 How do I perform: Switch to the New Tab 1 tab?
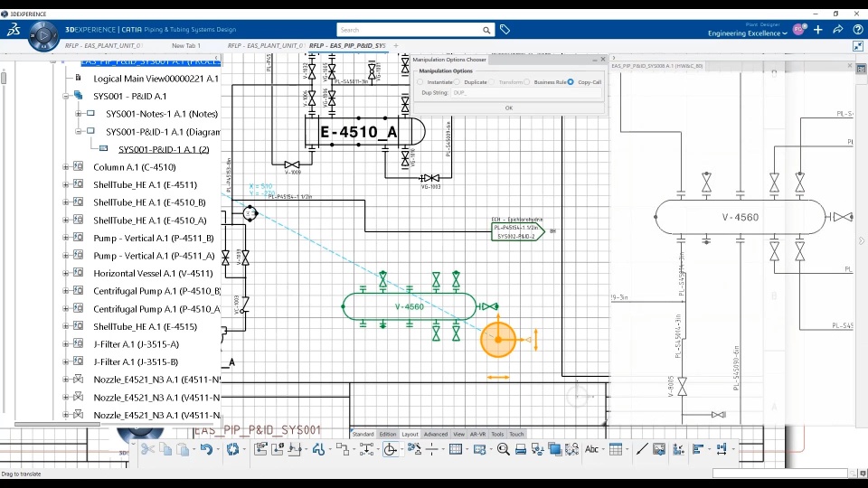186,46
